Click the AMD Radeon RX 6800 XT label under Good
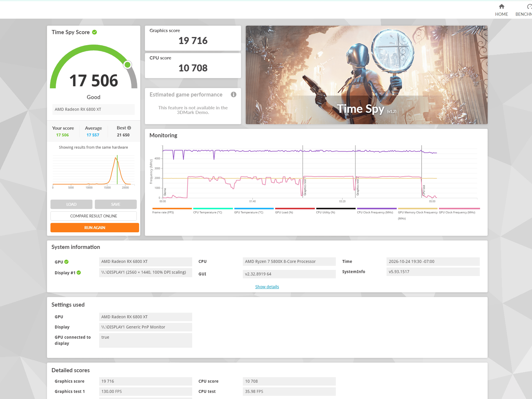Image resolution: width=532 pixels, height=399 pixels. pos(93,109)
